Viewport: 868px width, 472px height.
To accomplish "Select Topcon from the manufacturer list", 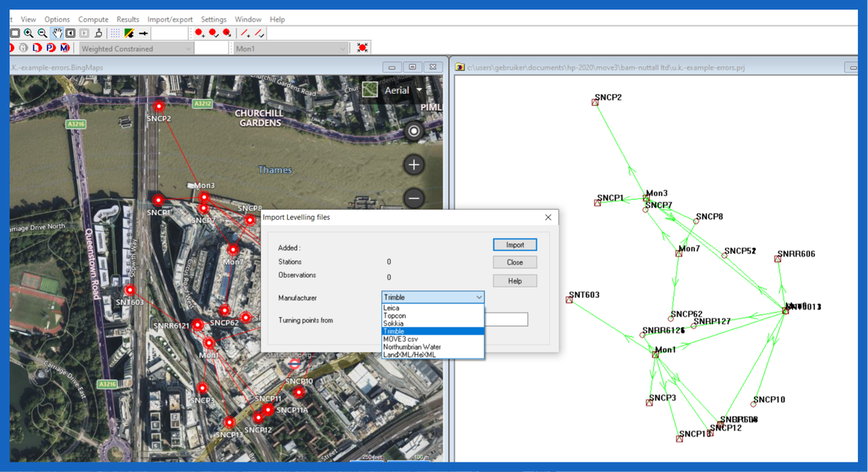I will tap(396, 315).
